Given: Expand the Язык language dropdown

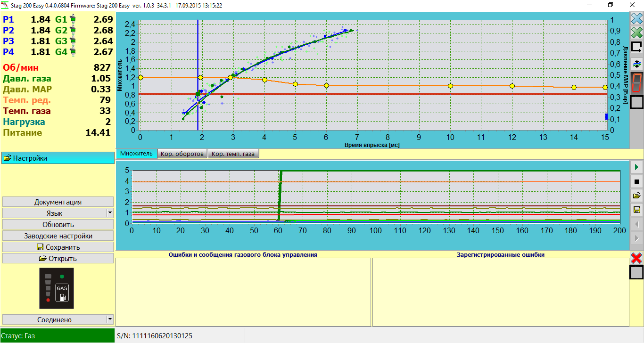Looking at the screenshot, I should pos(109,212).
